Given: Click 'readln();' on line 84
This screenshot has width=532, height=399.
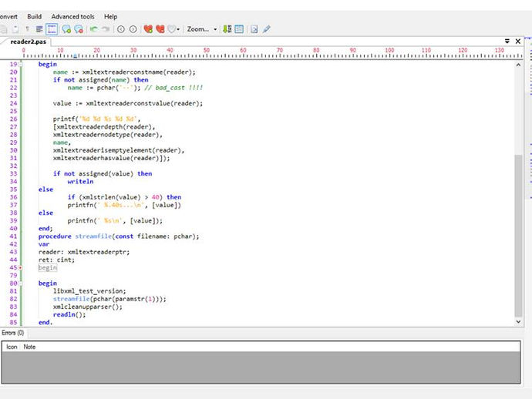Looking at the screenshot, I should pos(69,314).
